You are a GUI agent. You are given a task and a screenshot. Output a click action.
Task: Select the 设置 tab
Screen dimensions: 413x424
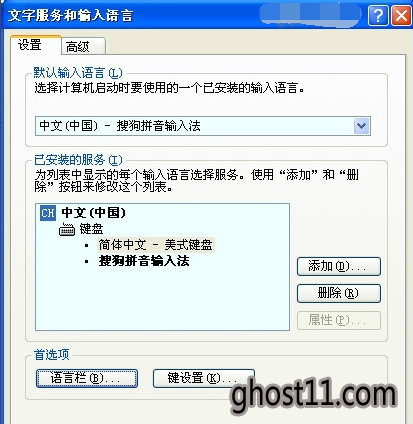(x=36, y=45)
